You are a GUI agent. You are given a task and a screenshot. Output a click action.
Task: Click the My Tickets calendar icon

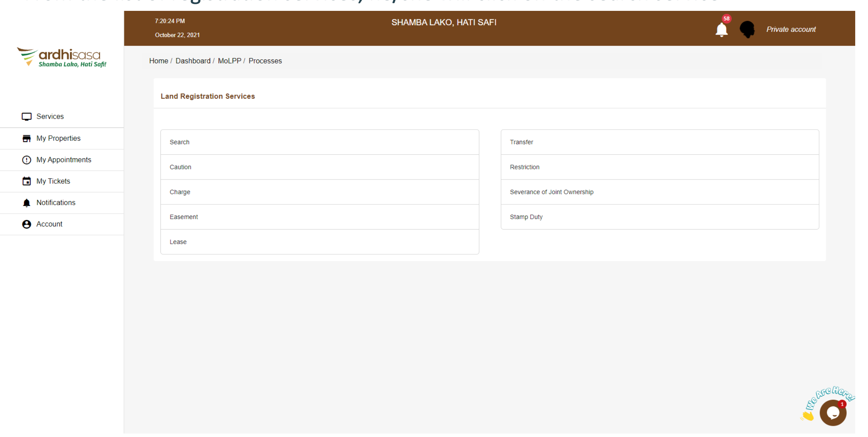click(26, 181)
